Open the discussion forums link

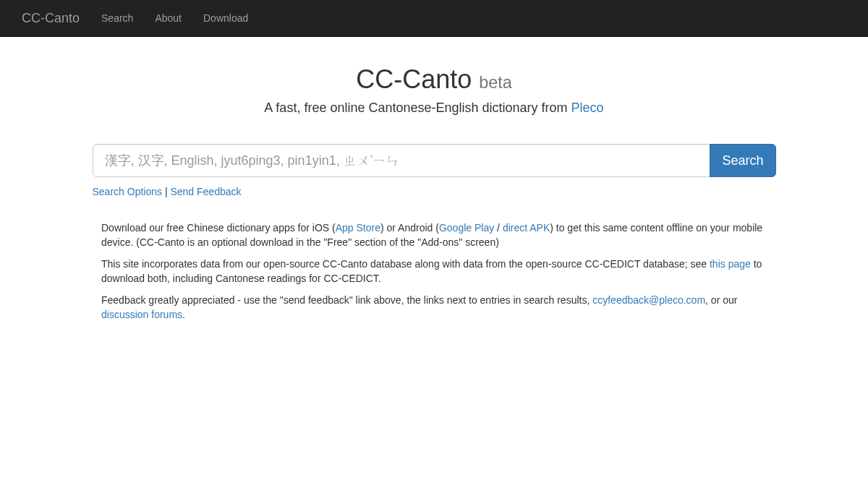(x=142, y=314)
